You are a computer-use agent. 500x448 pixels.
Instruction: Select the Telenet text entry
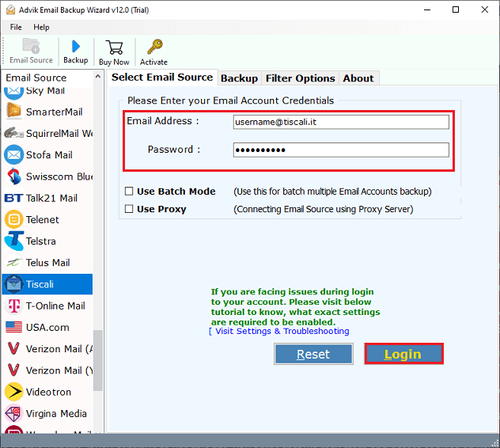pyautogui.click(x=43, y=219)
